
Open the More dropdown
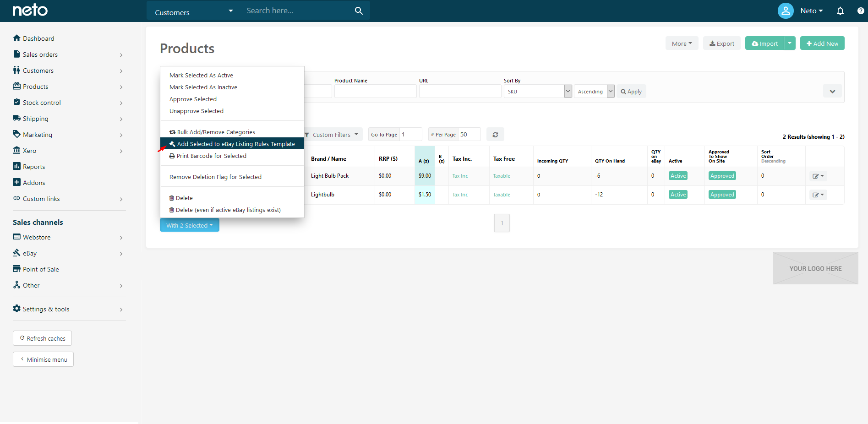682,43
